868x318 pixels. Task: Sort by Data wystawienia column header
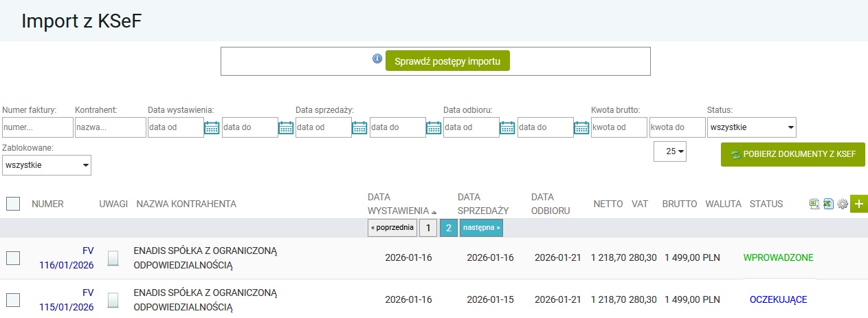coord(401,204)
